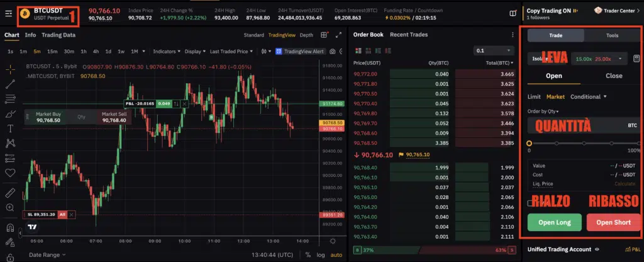Image resolution: width=644 pixels, height=262 pixels.
Task: Hide balance with eye icon
Action: point(597,249)
